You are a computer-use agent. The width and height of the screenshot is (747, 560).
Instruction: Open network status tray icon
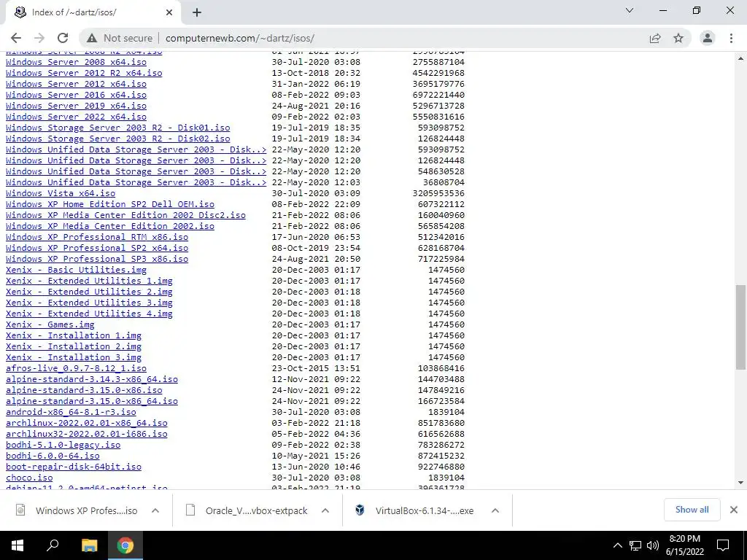[x=635, y=545]
